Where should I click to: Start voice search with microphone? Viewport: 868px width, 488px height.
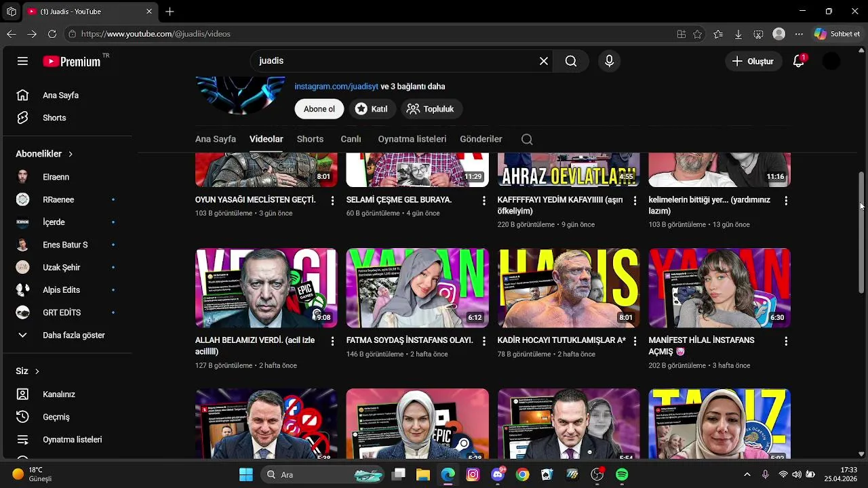tap(609, 61)
